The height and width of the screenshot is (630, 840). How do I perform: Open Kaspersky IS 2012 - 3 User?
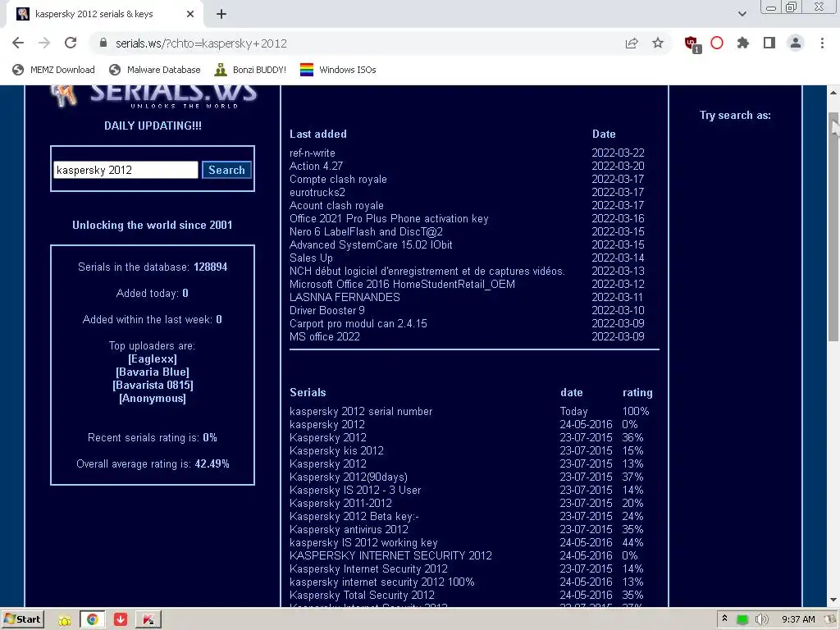click(x=355, y=491)
